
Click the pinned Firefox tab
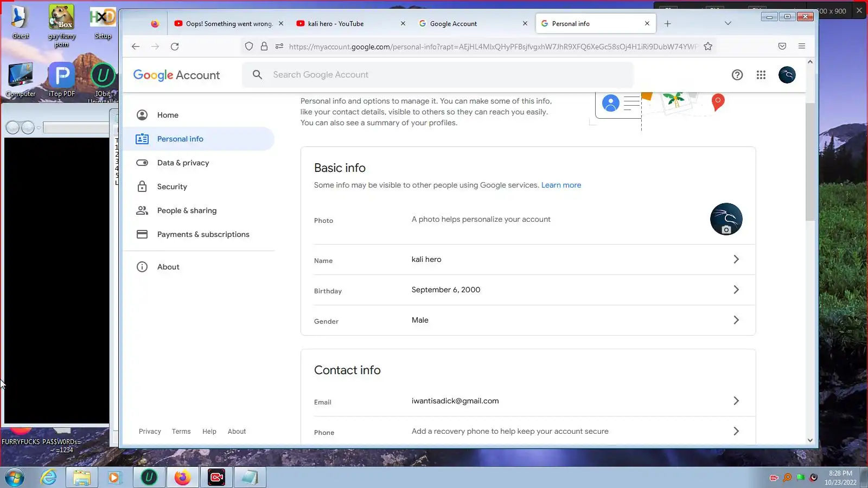(155, 24)
